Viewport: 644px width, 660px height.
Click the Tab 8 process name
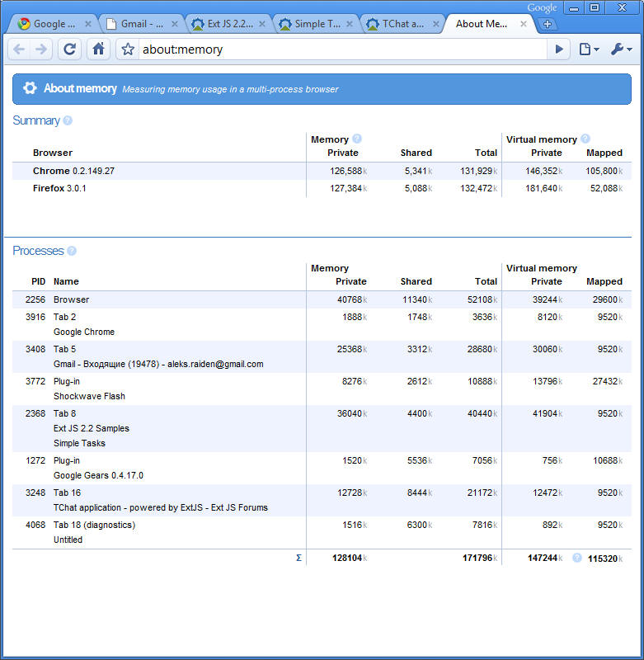click(x=65, y=414)
